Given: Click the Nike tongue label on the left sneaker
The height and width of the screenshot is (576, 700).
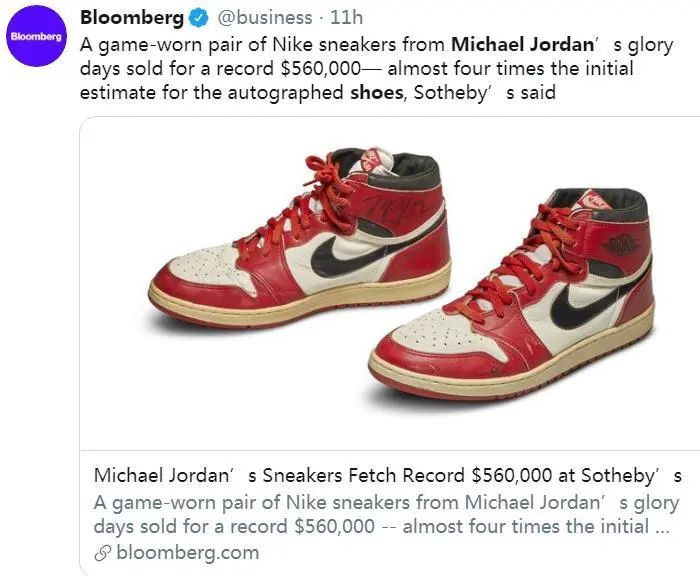Looking at the screenshot, I should pyautogui.click(x=372, y=160).
